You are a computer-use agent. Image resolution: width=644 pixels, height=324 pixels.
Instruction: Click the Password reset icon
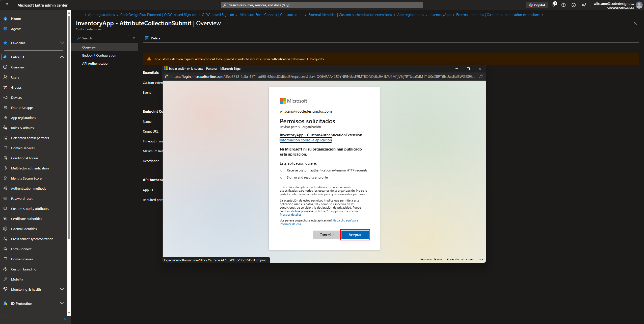point(5,198)
